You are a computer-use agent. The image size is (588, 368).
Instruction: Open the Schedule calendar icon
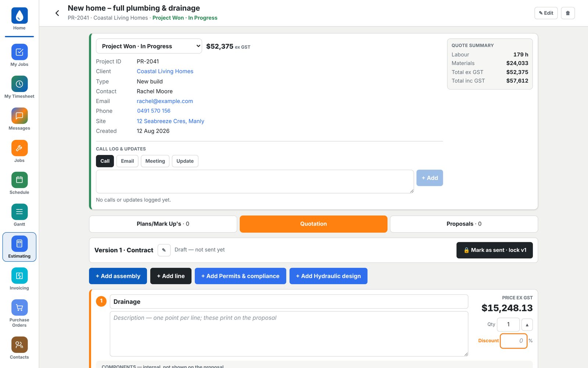19,180
